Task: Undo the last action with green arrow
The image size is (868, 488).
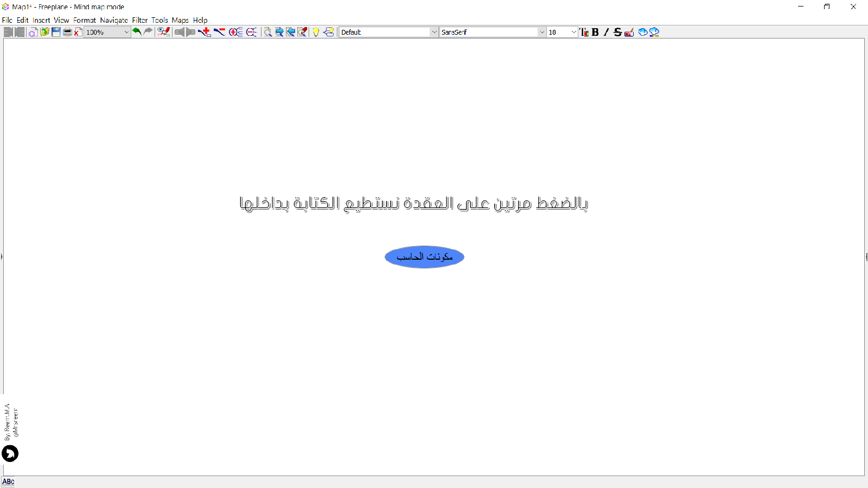Action: (137, 32)
